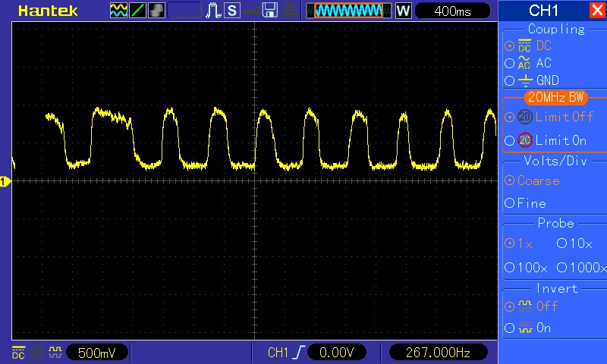607x364 pixels.
Task: Click the DC coupling icon in status bar
Action: (17, 353)
